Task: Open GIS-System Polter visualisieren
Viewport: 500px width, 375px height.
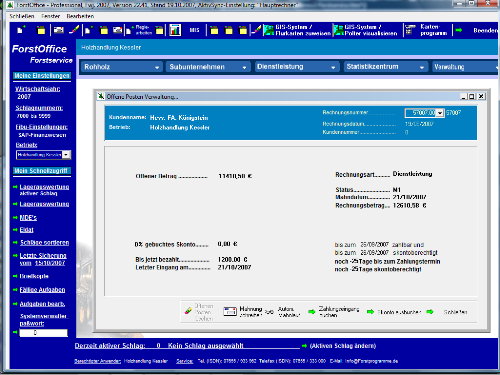Action: pyautogui.click(x=366, y=30)
